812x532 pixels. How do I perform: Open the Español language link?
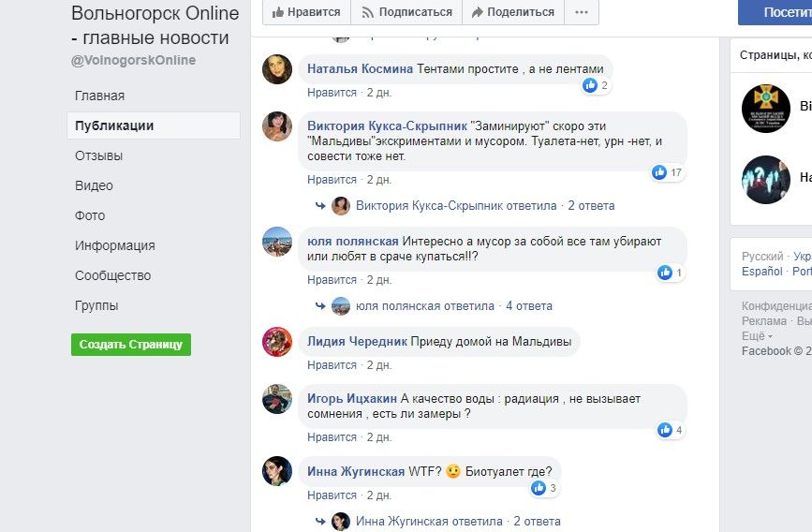tap(762, 272)
